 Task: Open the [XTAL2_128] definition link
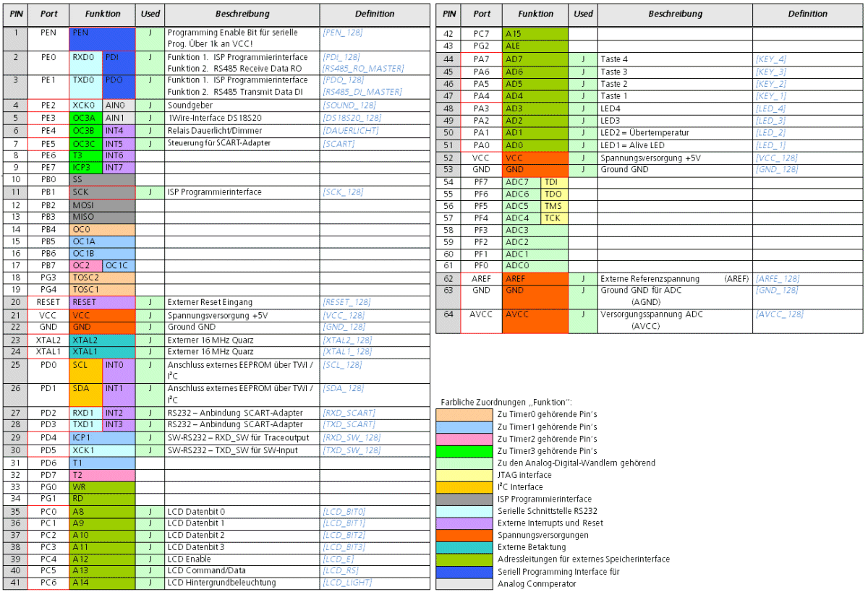coord(346,340)
